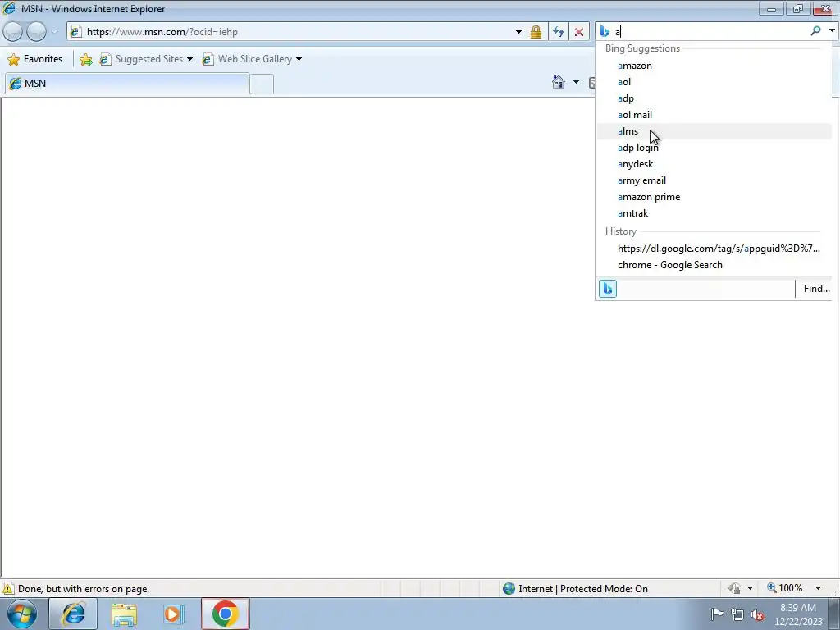Click the taskbar clock showing 8:39 AM
Viewport: 840px width, 630px height.
(x=797, y=614)
